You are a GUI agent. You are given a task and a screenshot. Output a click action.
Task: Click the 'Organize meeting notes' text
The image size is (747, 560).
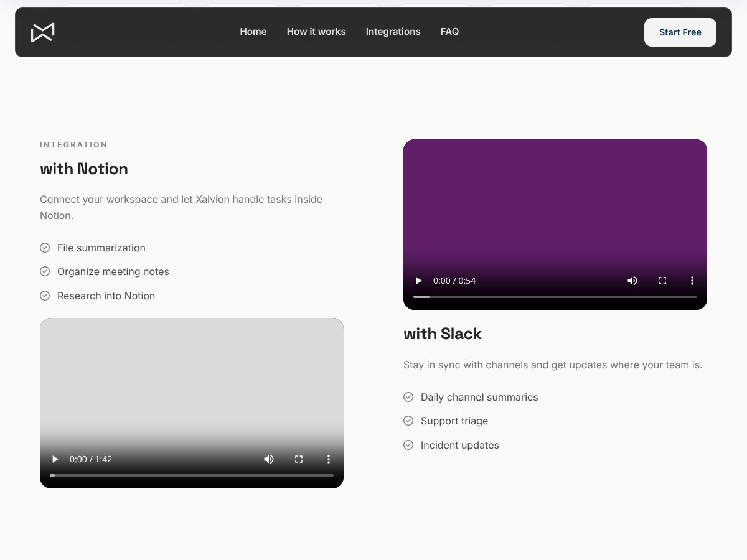[113, 271]
